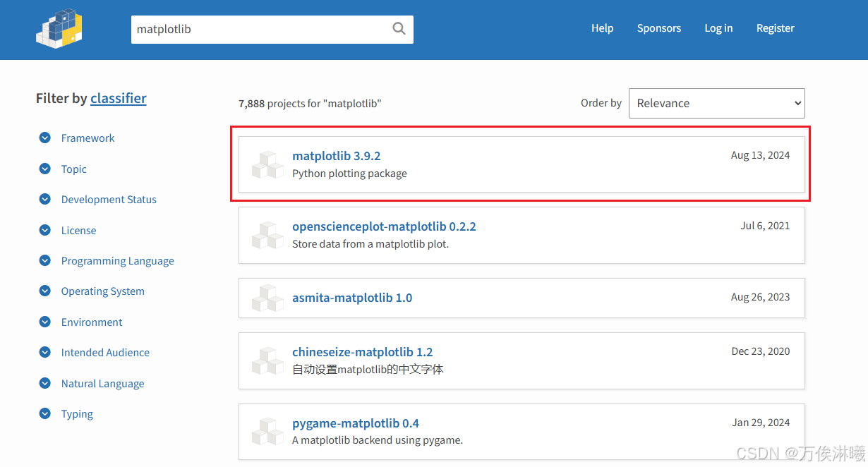The height and width of the screenshot is (467, 868).
Task: Expand the Operating System filter chevron
Action: click(x=45, y=291)
